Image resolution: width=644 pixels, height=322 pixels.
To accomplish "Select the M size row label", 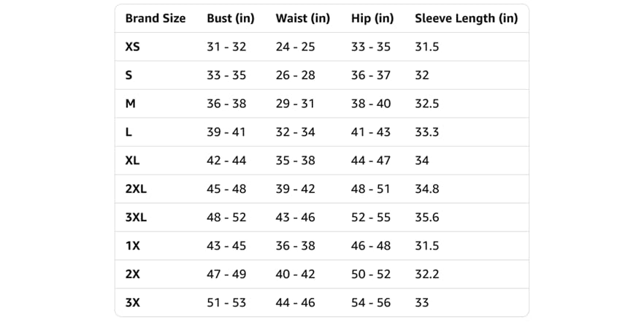I will coord(130,104).
